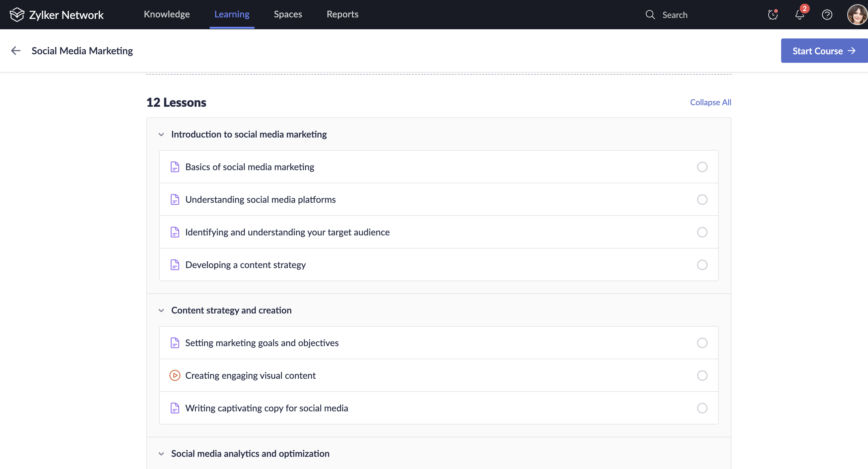
Task: Mark Basics of social media marketing complete circle
Action: [702, 167]
